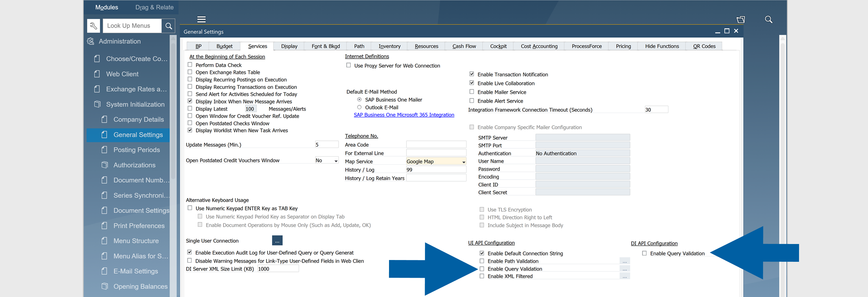Click the System Initialization folder icon
The width and height of the screenshot is (868, 297).
97,104
